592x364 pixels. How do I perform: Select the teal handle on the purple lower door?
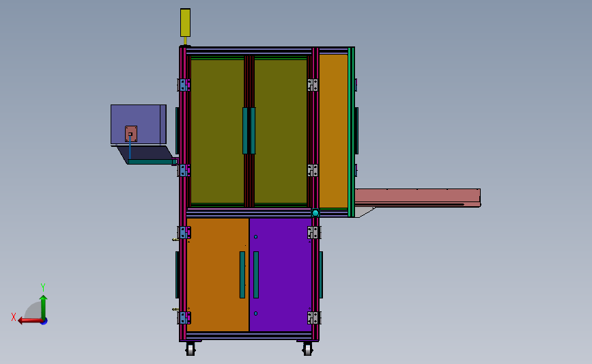pyautogui.click(x=256, y=275)
